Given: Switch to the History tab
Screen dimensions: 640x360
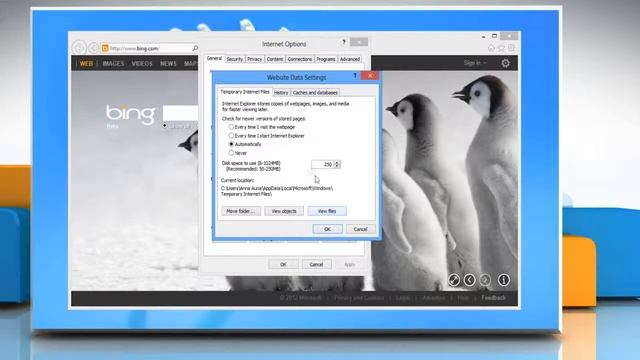Looking at the screenshot, I should pos(281,93).
